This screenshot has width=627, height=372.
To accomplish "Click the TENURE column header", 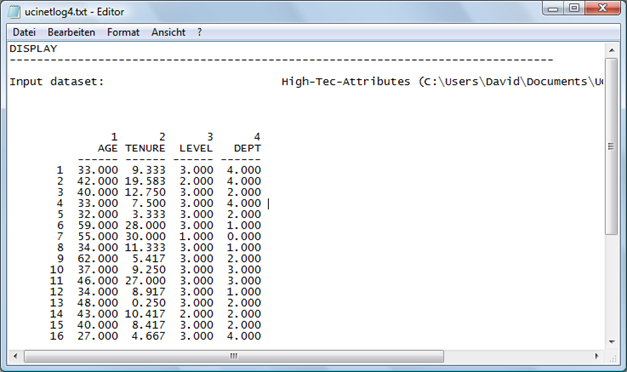I will (145, 148).
